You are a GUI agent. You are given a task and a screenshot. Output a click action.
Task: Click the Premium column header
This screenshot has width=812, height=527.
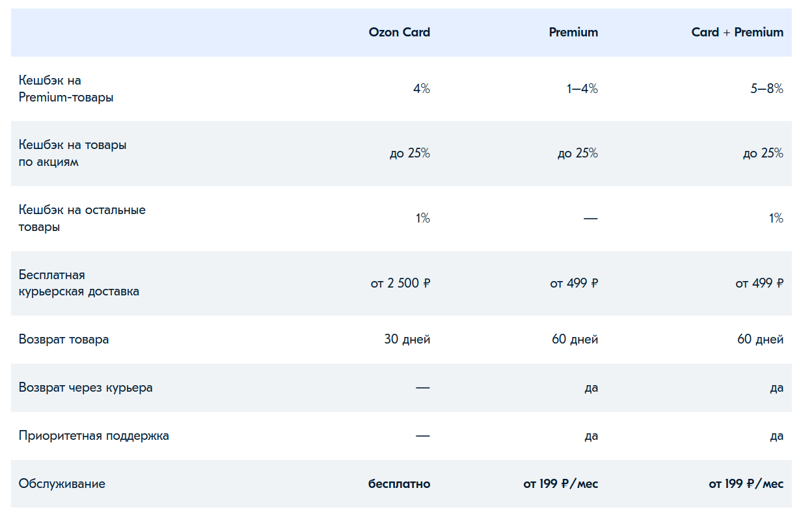coord(573,33)
